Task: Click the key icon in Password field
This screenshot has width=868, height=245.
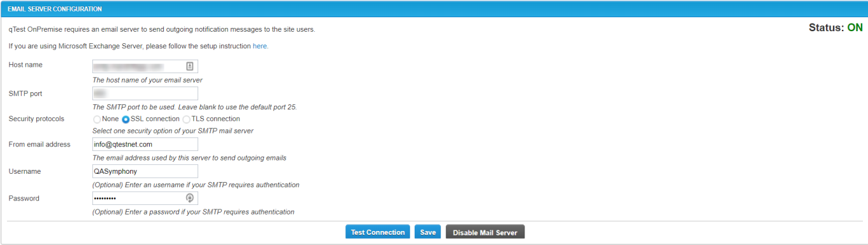Action: [189, 198]
